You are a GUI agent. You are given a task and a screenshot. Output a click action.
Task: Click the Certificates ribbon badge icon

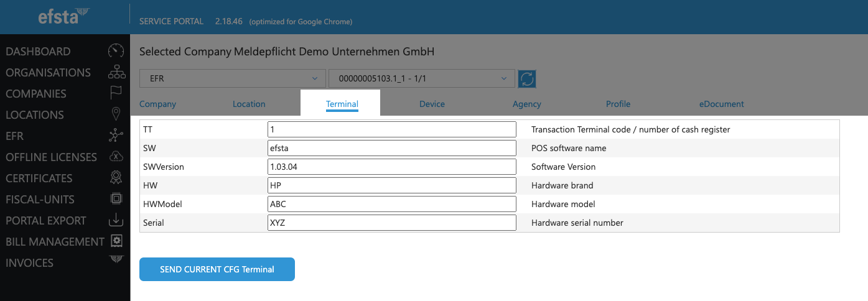tap(116, 178)
